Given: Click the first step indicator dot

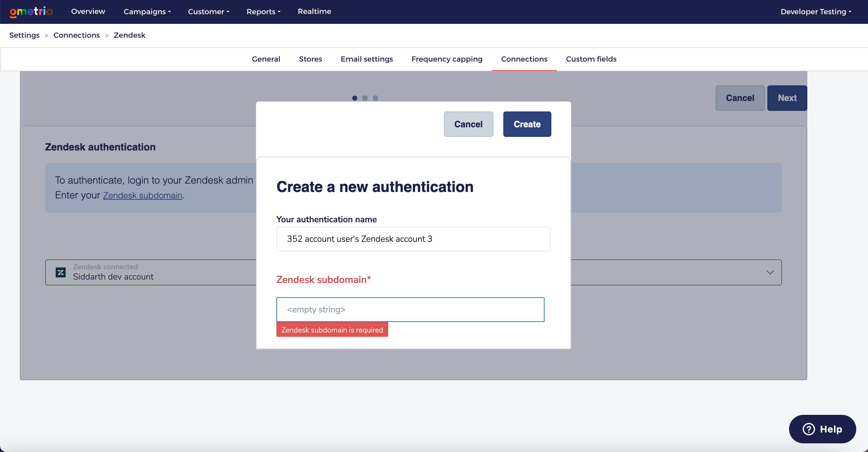Looking at the screenshot, I should (x=354, y=98).
